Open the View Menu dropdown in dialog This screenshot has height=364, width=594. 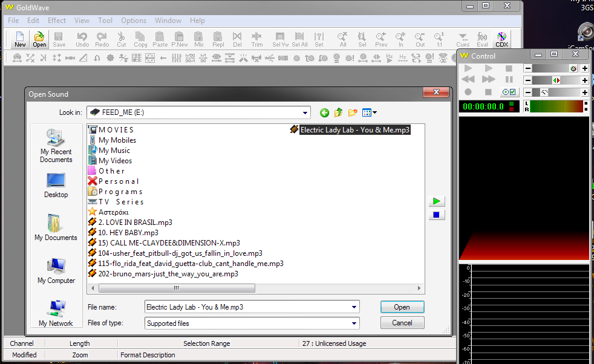click(x=370, y=112)
